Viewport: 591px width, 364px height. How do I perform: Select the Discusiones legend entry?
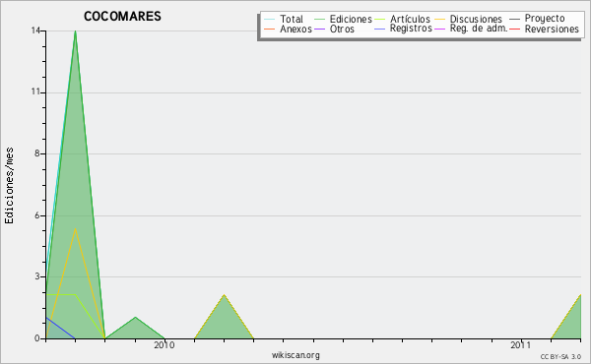coord(469,19)
